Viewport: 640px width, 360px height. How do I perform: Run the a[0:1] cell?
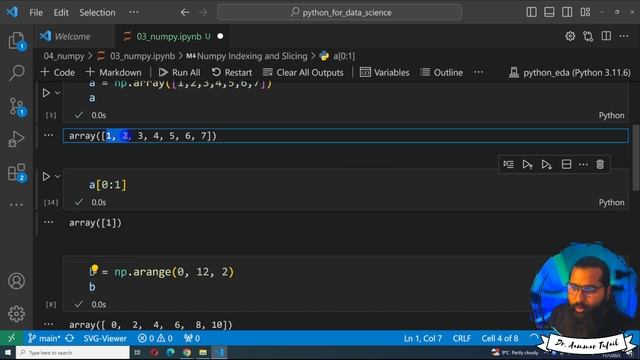[x=46, y=176]
